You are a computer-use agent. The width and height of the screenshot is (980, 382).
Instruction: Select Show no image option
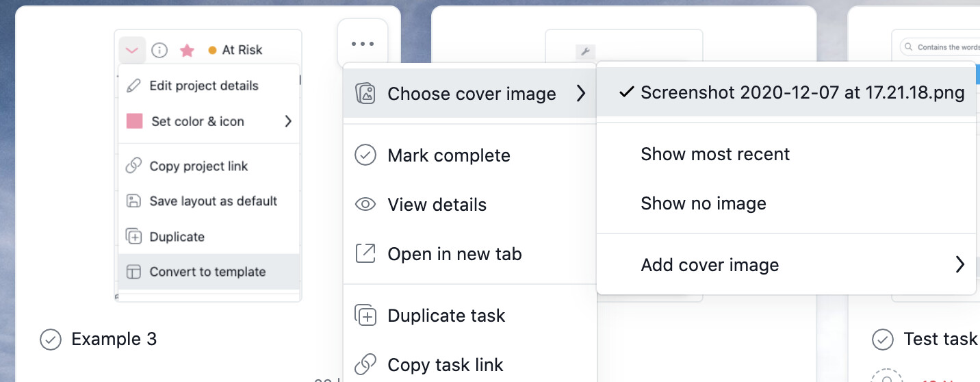pos(703,203)
